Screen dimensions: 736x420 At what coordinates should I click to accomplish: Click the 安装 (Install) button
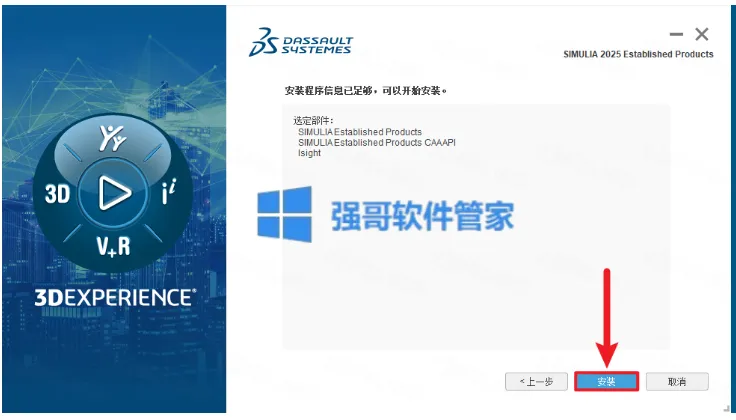606,382
